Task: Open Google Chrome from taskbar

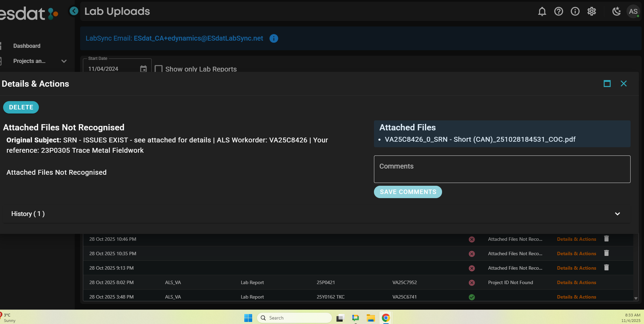Action: pyautogui.click(x=386, y=318)
